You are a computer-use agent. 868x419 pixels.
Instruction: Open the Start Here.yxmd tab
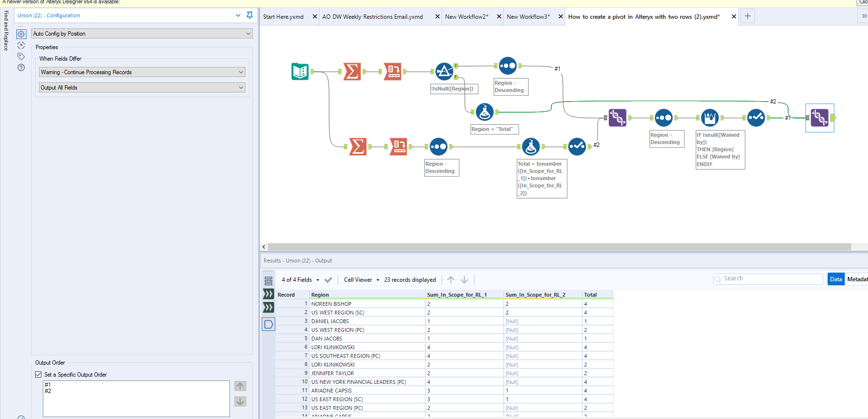283,17
